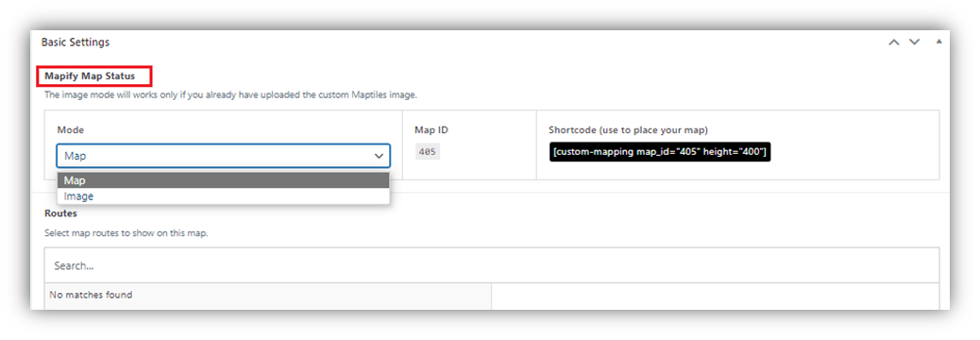Image resolution: width=980 pixels, height=340 pixels.
Task: Click the Shortcode field label
Action: click(628, 130)
